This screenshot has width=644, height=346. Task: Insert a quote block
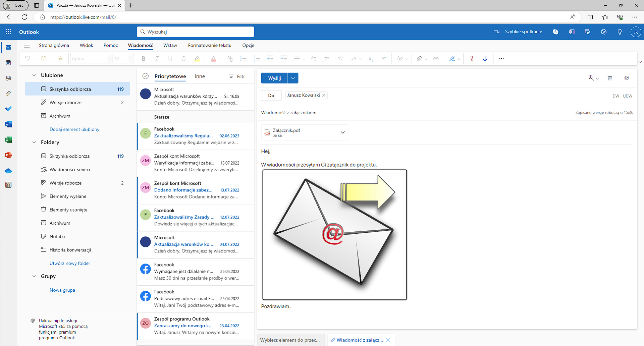[340, 59]
